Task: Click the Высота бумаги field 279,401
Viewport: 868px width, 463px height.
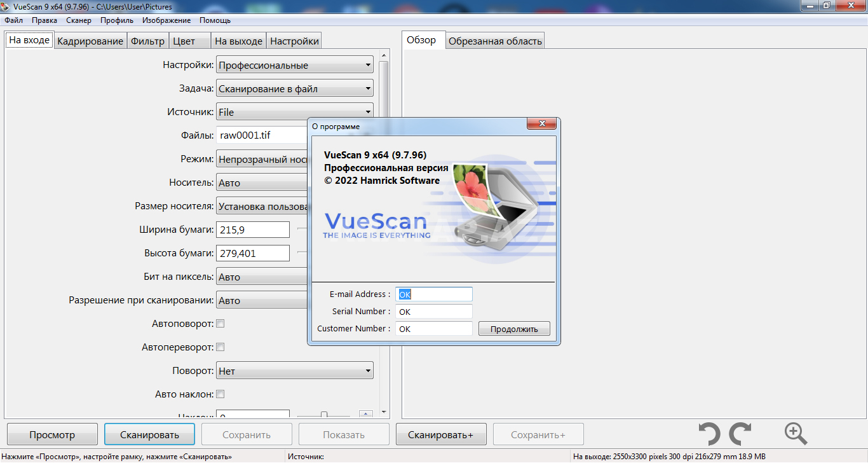Action: point(253,253)
